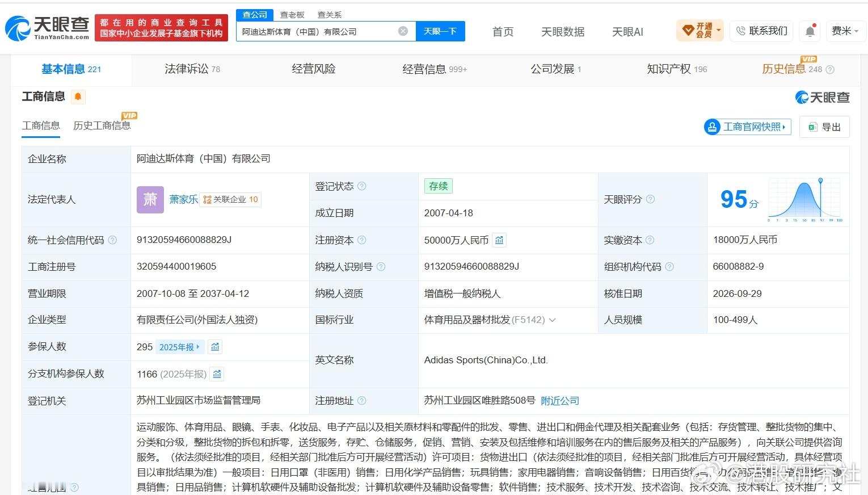Go to 首页 in top navigation
868x495 pixels.
coord(503,32)
